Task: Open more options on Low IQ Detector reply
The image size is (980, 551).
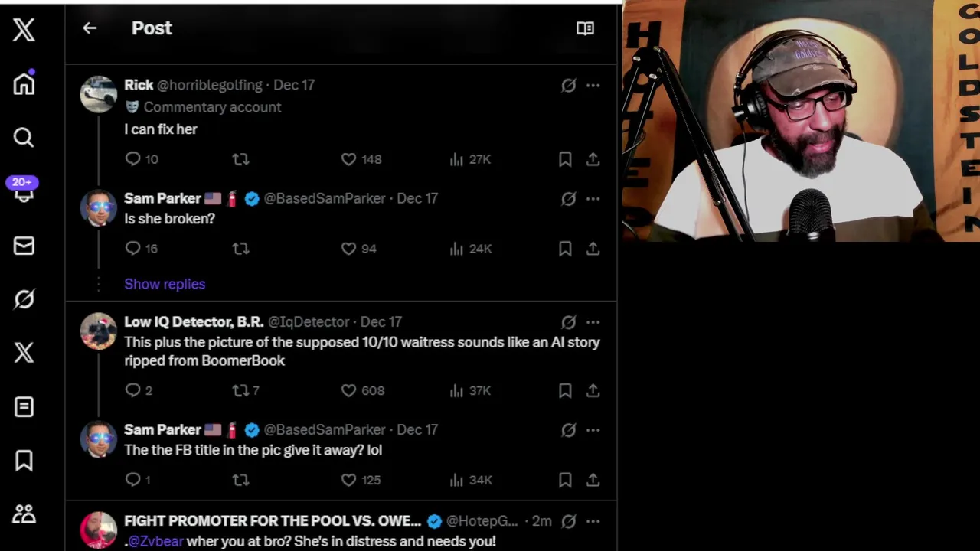Action: click(593, 322)
